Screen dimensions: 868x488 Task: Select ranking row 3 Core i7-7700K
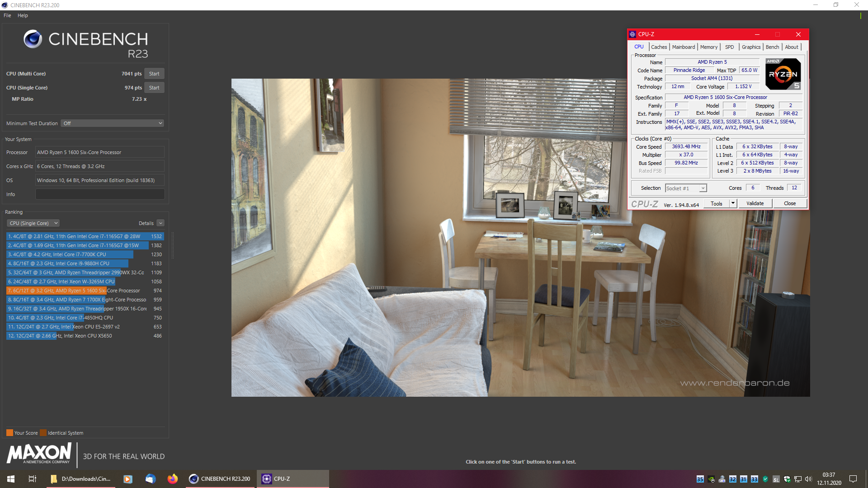(x=85, y=254)
